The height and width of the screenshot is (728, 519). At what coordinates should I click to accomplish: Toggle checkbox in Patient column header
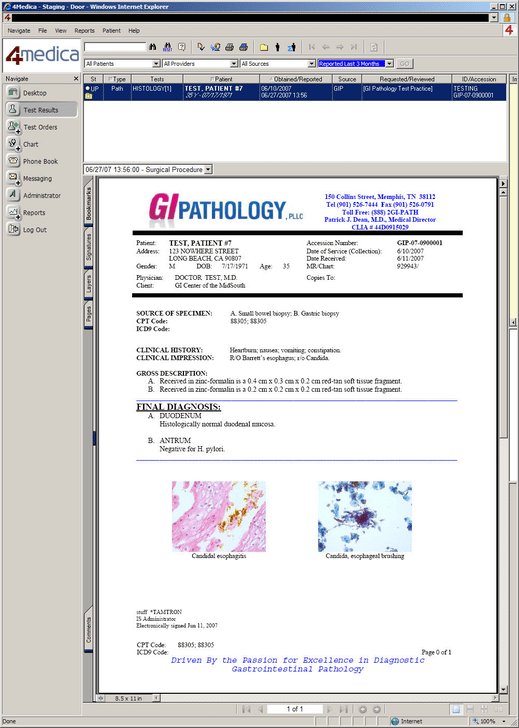click(212, 79)
